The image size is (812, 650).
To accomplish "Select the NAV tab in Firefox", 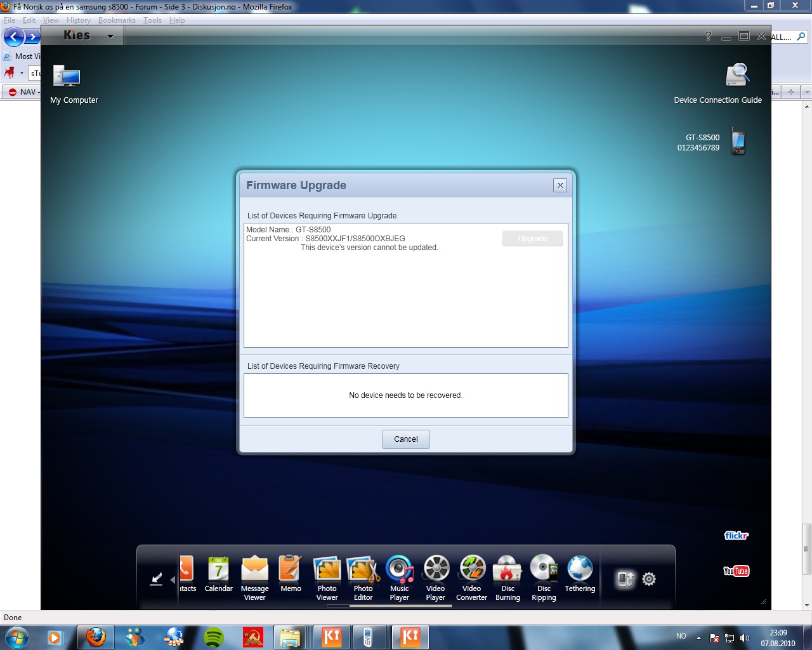I will [22, 92].
